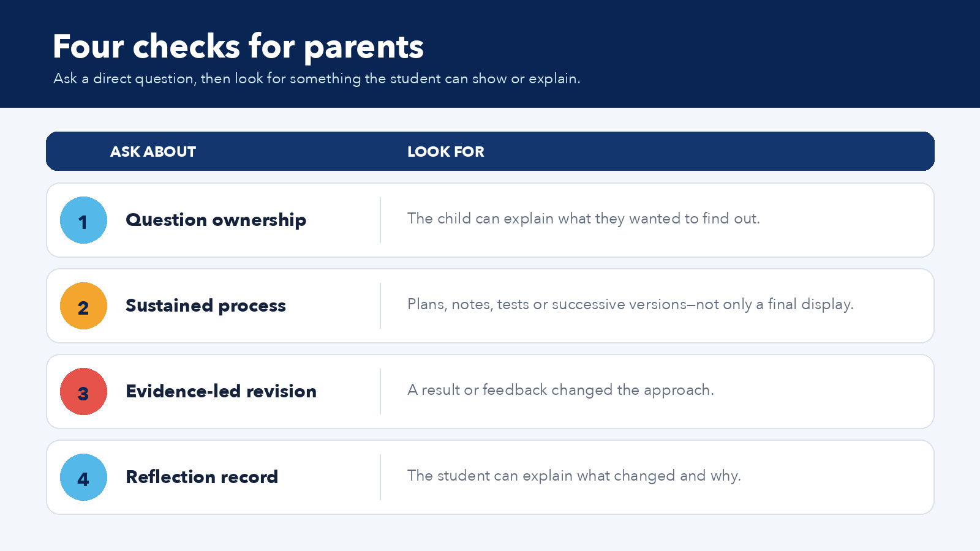
Task: Click the student can explain what changed text
Action: 574,476
